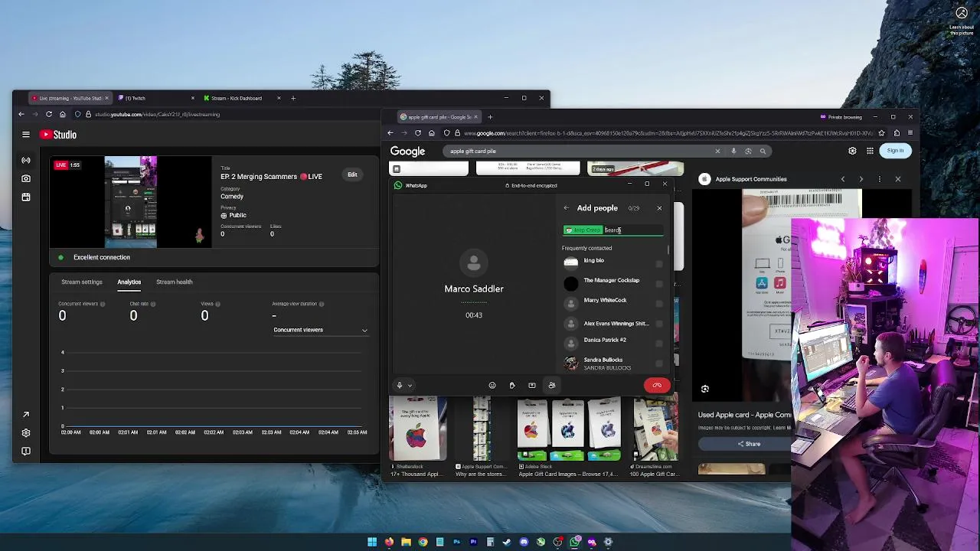Click the info icon next to Chat rate

coord(153,304)
